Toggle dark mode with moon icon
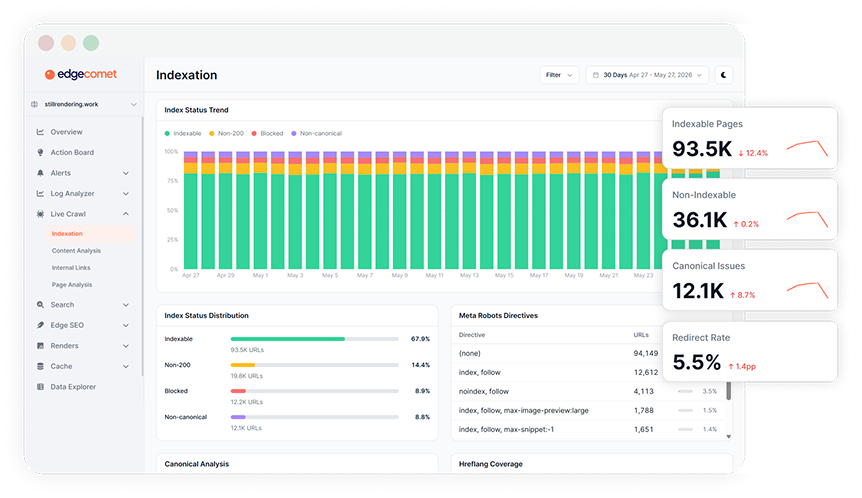Image resolution: width=862 pixels, height=498 pixels. click(x=723, y=75)
